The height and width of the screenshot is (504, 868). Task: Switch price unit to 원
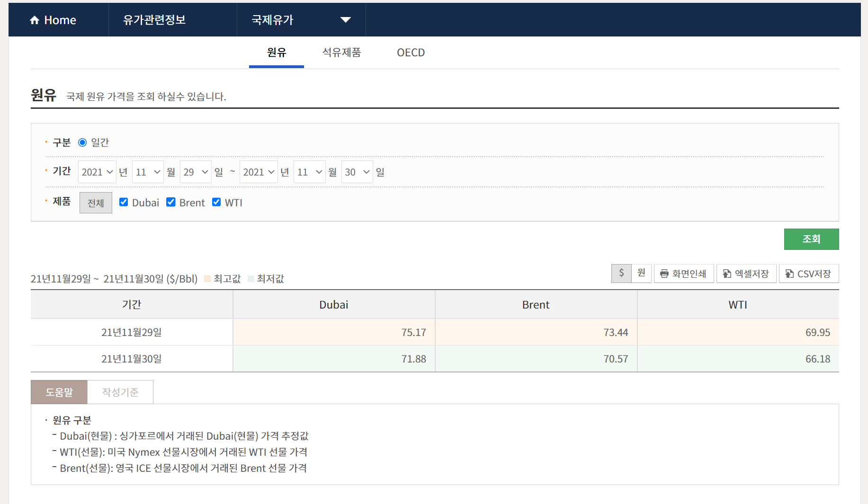pyautogui.click(x=641, y=273)
